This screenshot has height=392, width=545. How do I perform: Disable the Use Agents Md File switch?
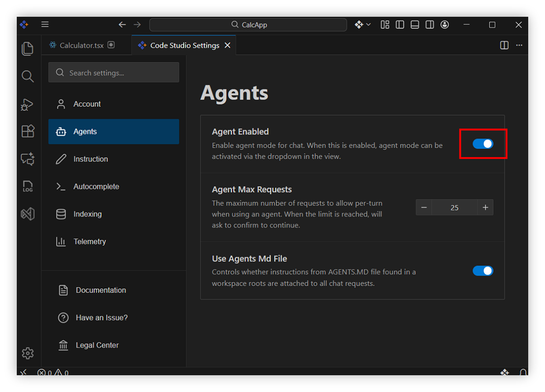point(483,271)
